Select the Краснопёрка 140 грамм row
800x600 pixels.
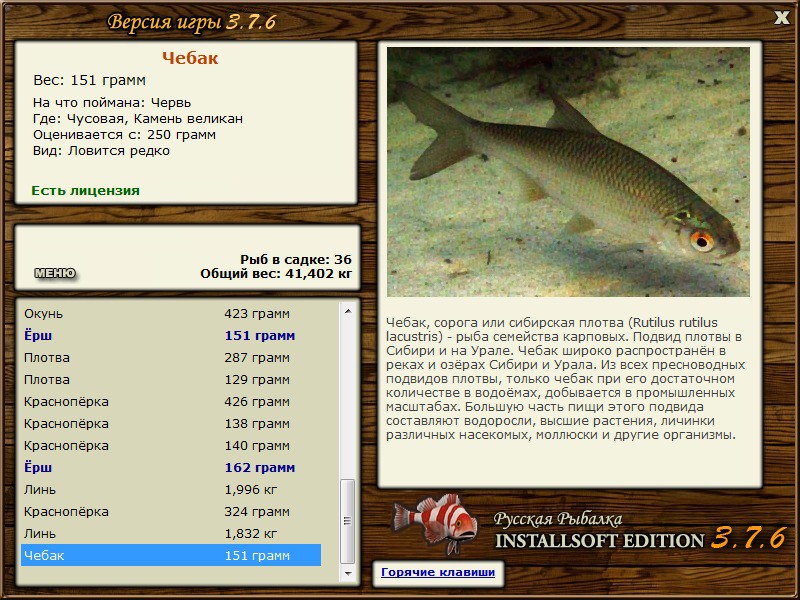tap(171, 445)
